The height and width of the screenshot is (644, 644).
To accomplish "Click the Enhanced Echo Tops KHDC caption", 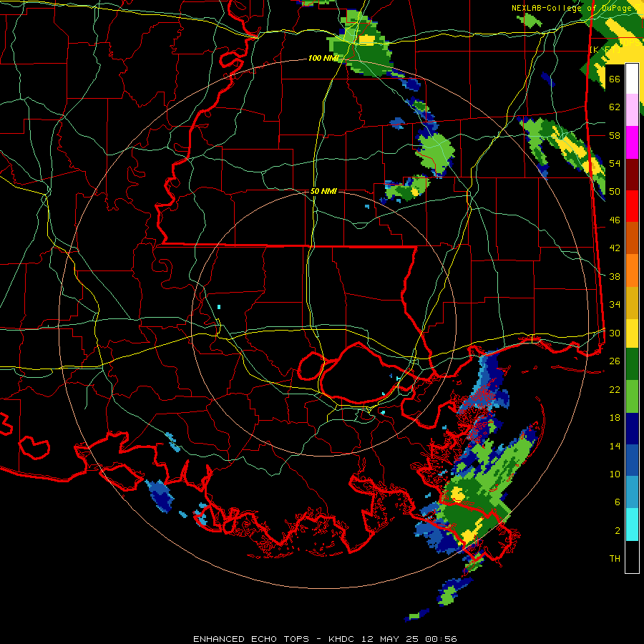I will pos(325,639).
